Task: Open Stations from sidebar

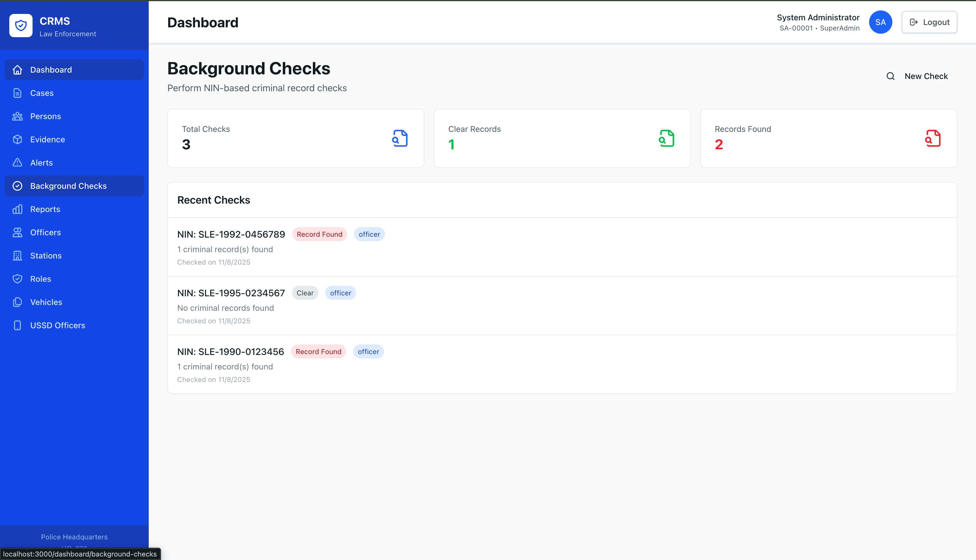Action: (x=74, y=256)
